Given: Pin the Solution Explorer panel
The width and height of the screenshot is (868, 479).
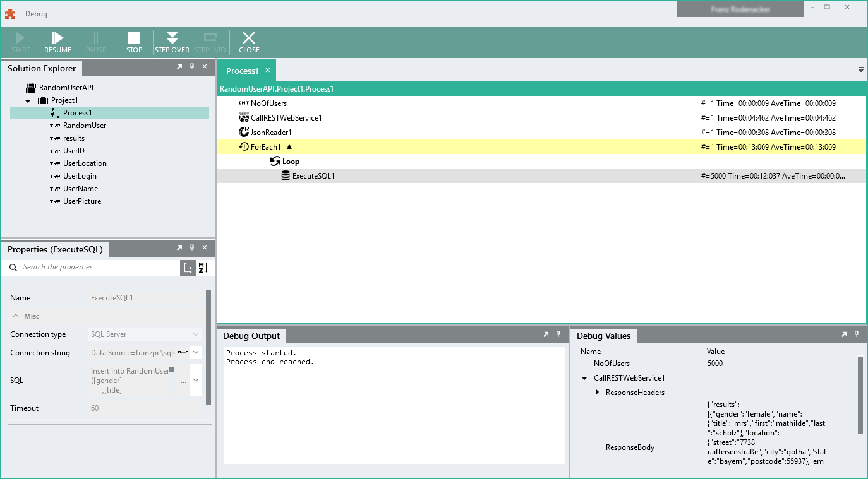Looking at the screenshot, I should point(192,66).
